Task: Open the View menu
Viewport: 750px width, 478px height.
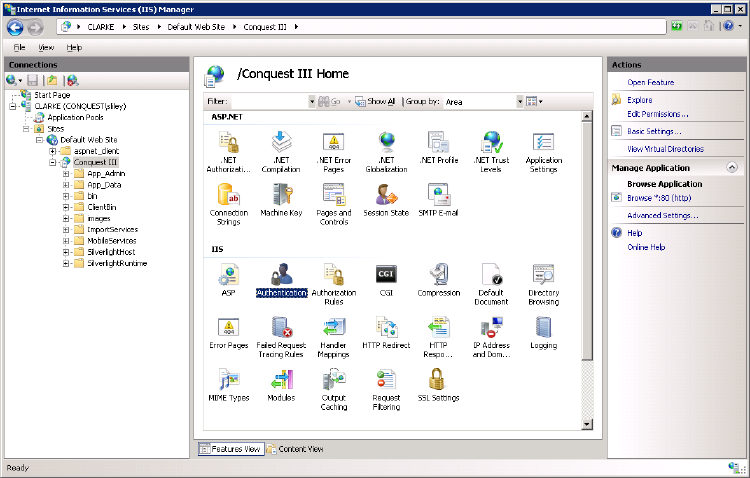Action: 46,47
